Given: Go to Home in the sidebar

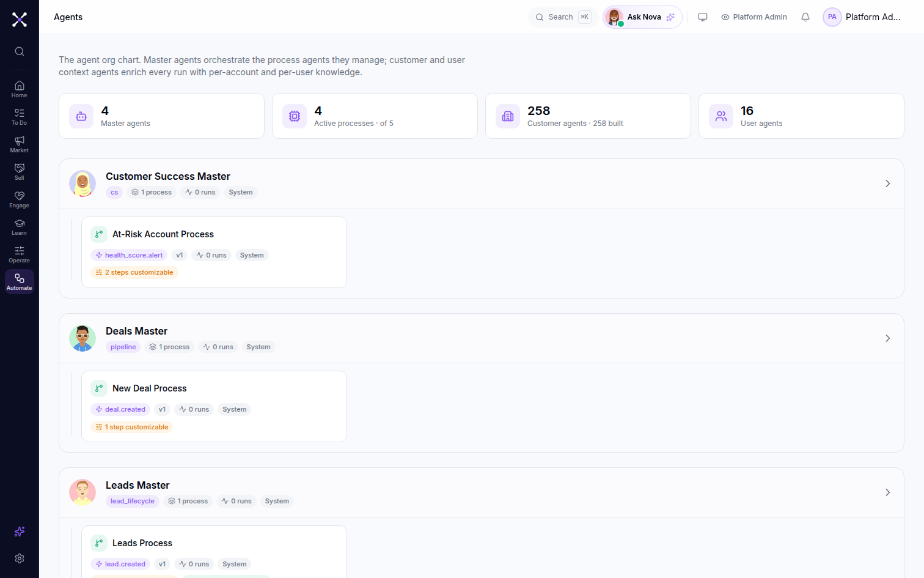Looking at the screenshot, I should click(x=20, y=89).
